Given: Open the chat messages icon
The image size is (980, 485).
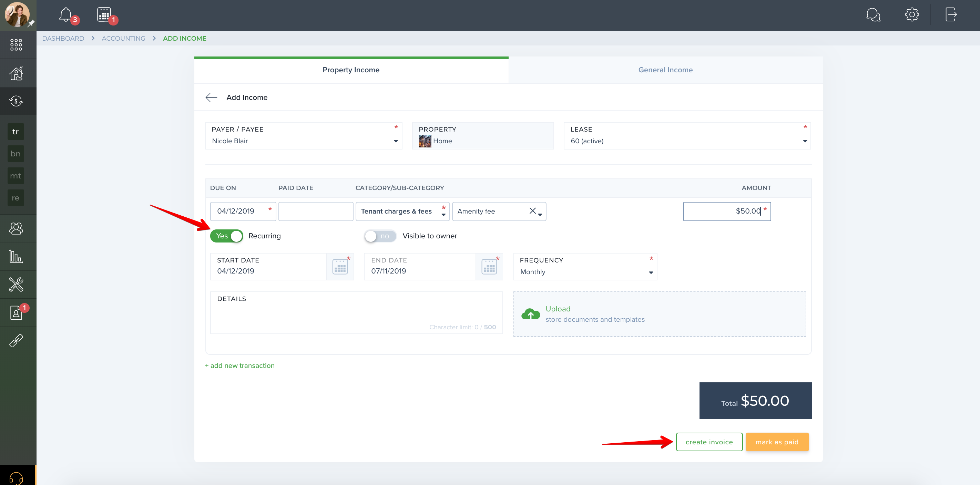Looking at the screenshot, I should (873, 15).
